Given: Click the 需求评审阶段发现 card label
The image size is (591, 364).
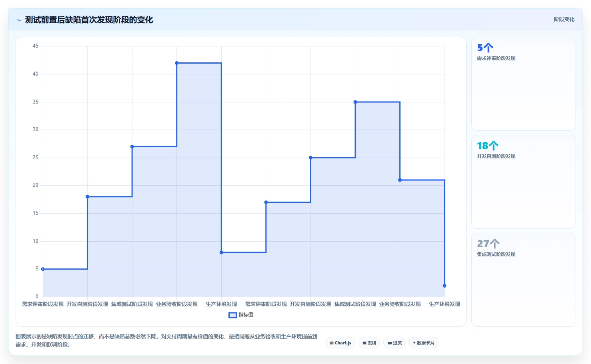Looking at the screenshot, I should (x=496, y=58).
